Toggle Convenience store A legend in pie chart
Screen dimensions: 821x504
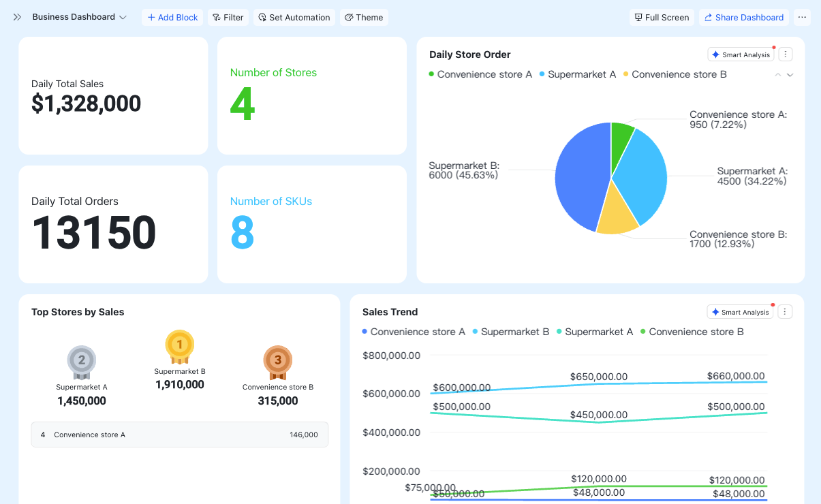click(x=480, y=74)
